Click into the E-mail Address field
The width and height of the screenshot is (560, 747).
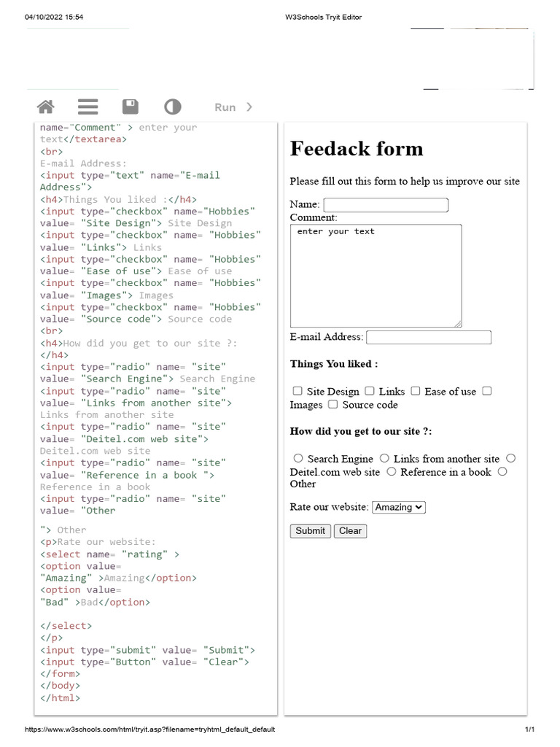coord(429,337)
